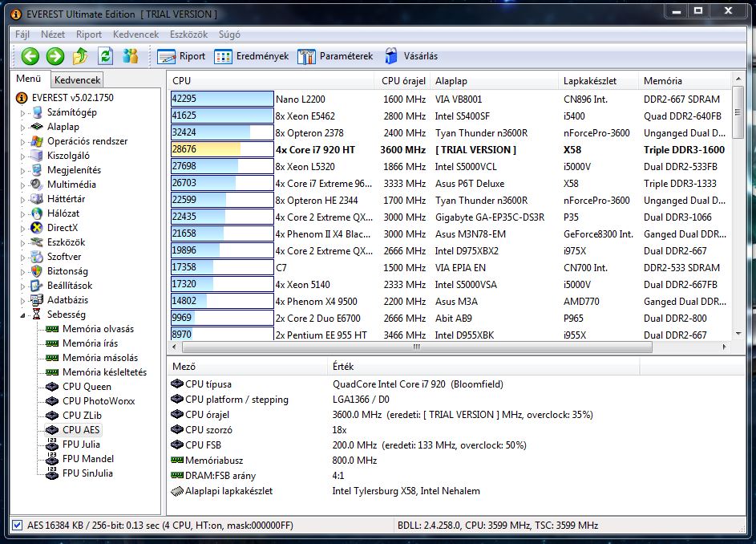Select the CPU ZLib benchmark icon
This screenshot has height=544, width=756.
(51, 416)
